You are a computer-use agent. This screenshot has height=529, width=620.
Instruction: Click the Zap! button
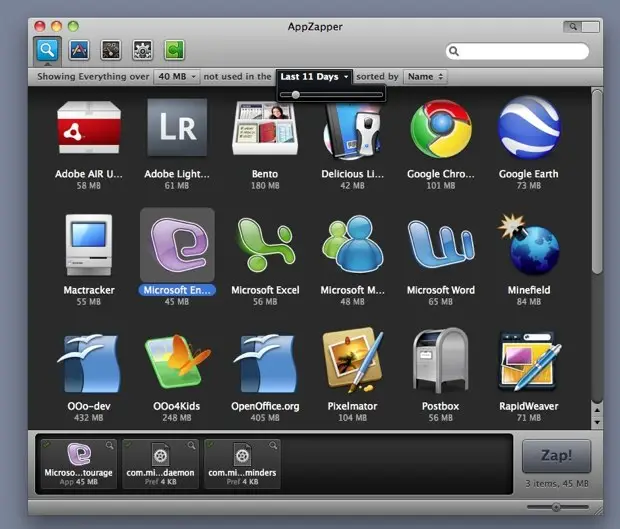click(x=557, y=455)
